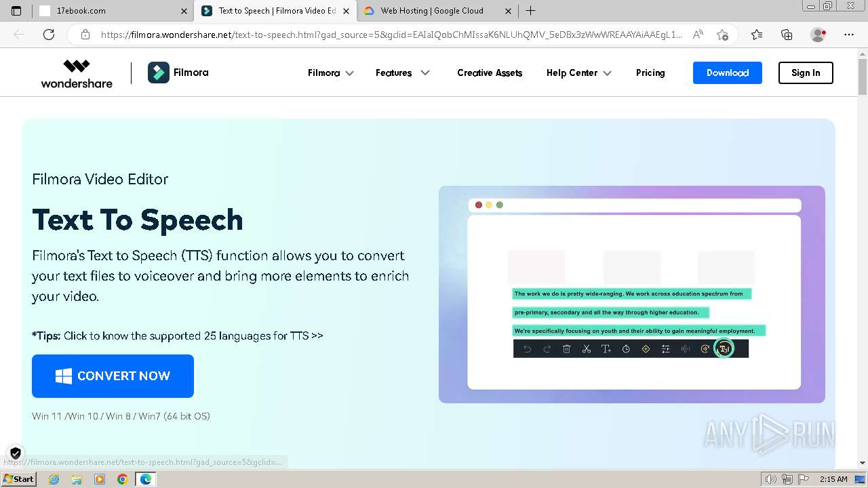This screenshot has height=488, width=868.
Task: Open a new tab with plus icon
Action: [x=530, y=11]
